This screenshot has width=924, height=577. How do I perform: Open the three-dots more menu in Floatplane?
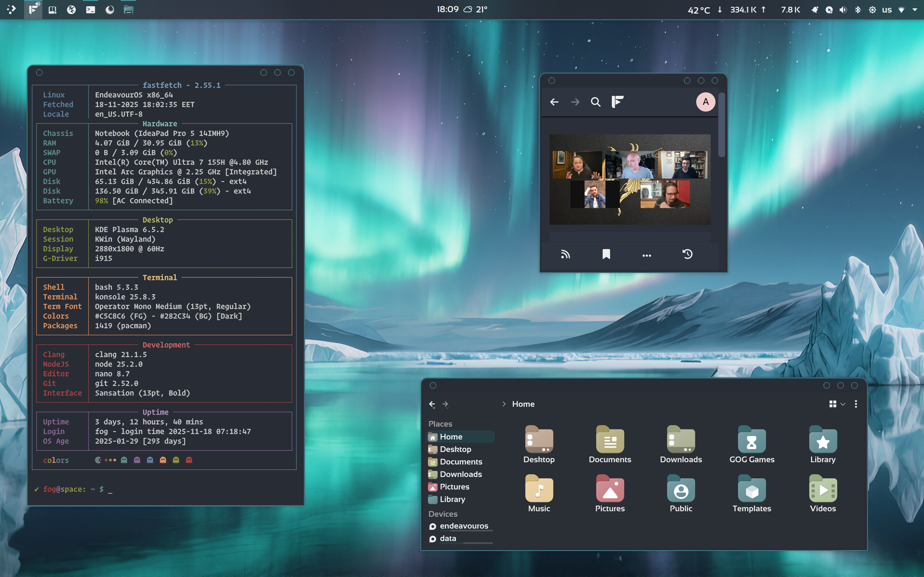646,255
